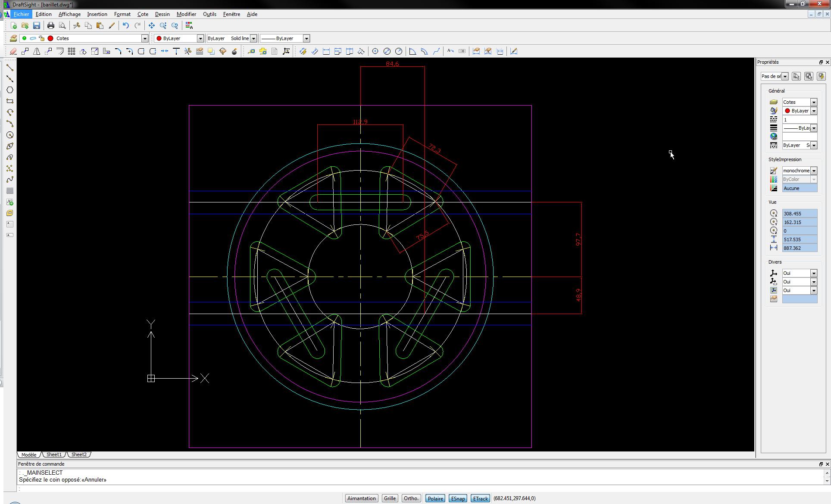Click the red layer color swatch
The width and height of the screenshot is (831, 504).
[x=50, y=38]
